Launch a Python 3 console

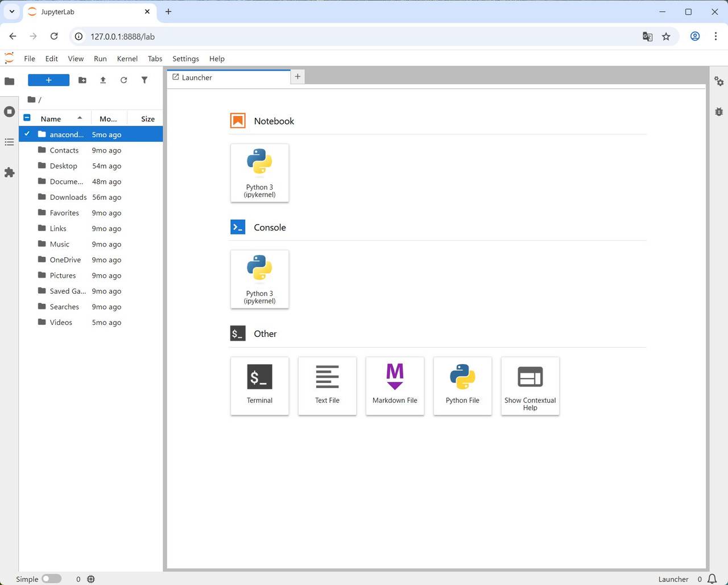(x=259, y=279)
